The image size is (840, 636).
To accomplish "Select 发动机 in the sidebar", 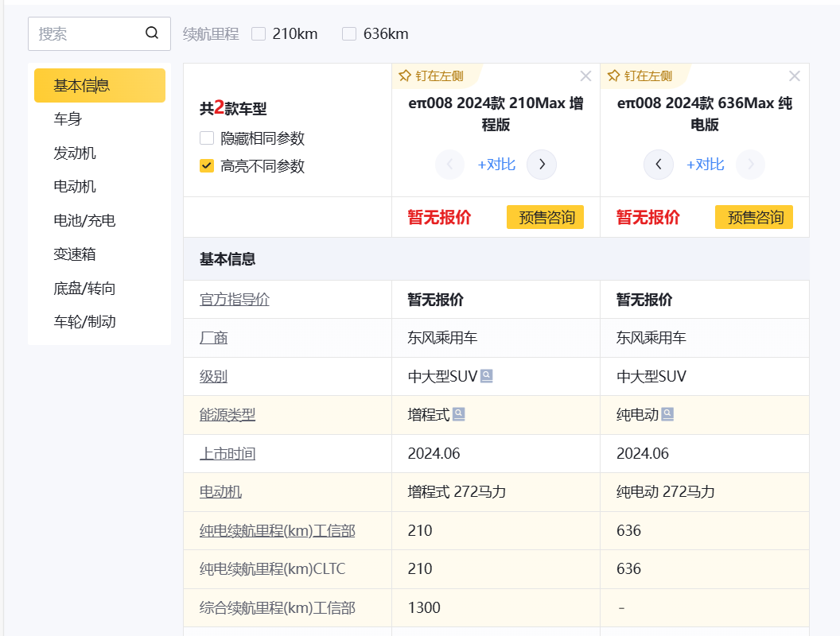I will [75, 153].
